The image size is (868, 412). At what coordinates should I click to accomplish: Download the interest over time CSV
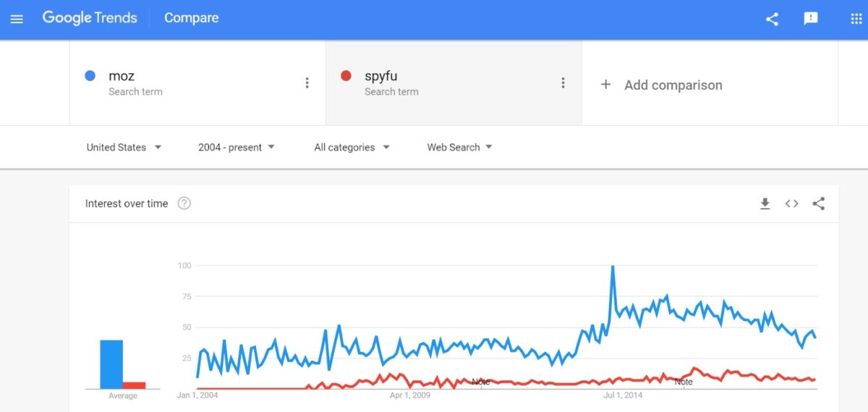tap(765, 204)
